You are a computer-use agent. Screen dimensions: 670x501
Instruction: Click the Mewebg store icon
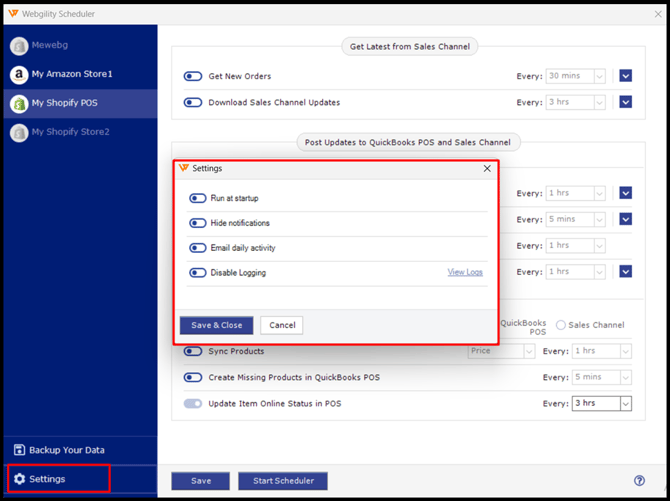point(19,46)
